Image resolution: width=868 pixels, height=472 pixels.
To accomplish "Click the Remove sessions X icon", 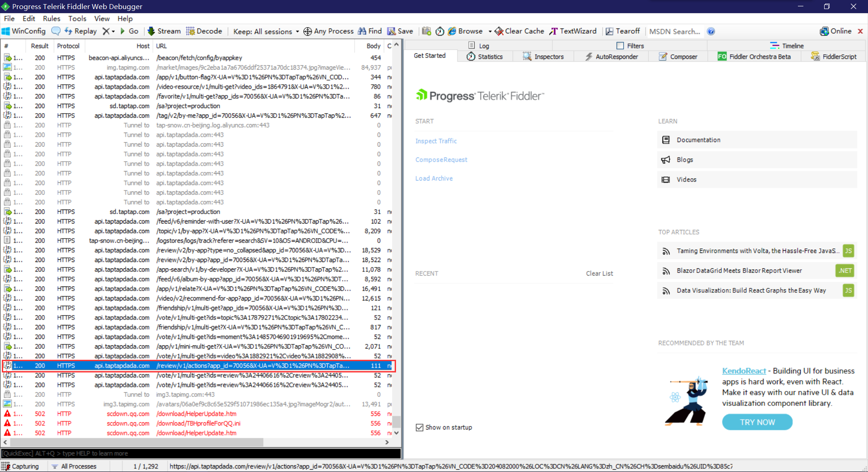I will click(105, 31).
